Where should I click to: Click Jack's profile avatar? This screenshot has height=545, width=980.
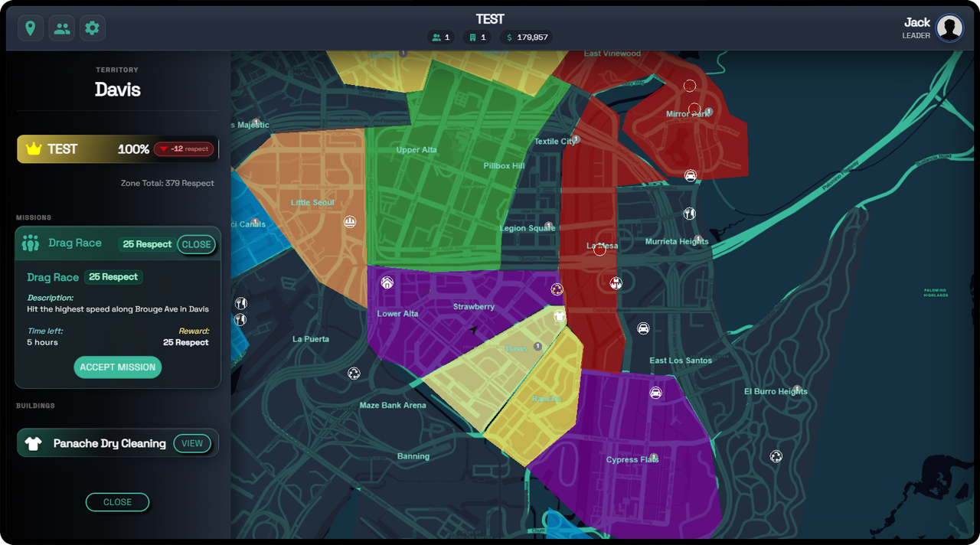coord(950,28)
